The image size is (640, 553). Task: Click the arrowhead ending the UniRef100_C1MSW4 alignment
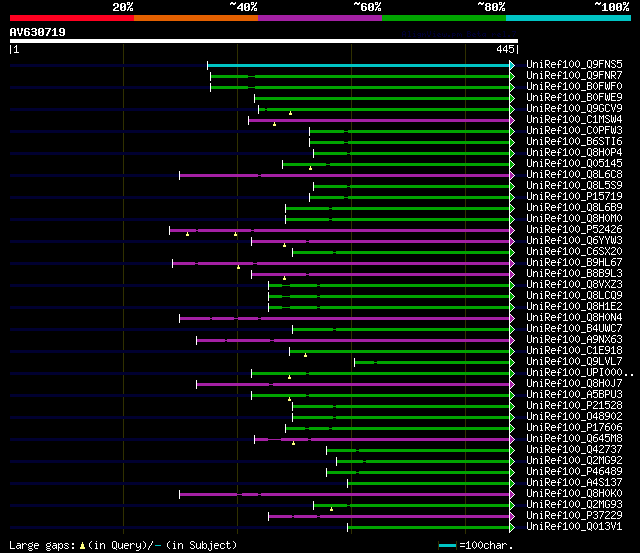click(512, 120)
